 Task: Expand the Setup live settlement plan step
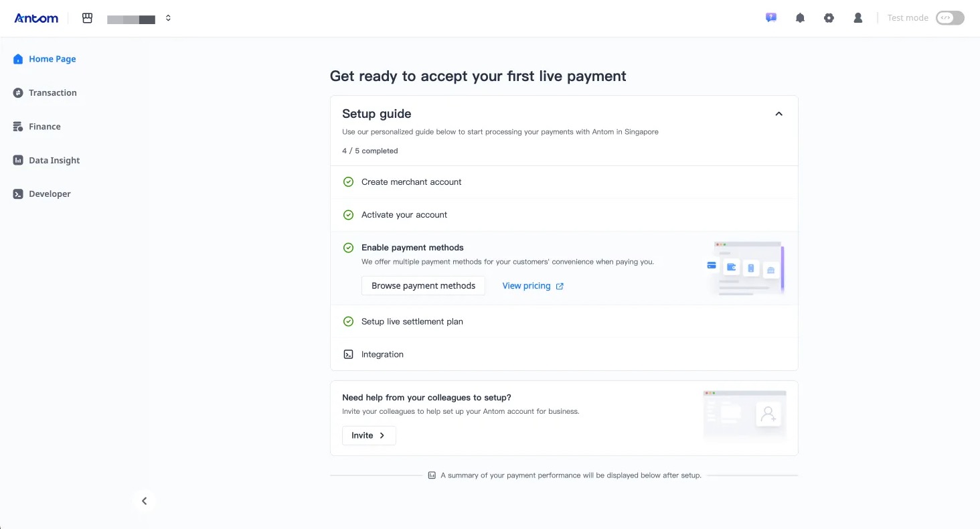point(412,321)
